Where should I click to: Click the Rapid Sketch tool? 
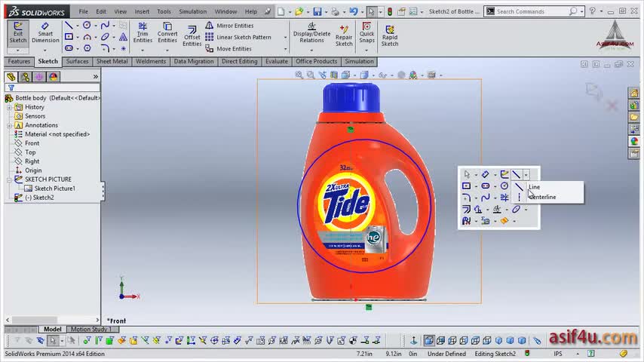(x=390, y=35)
